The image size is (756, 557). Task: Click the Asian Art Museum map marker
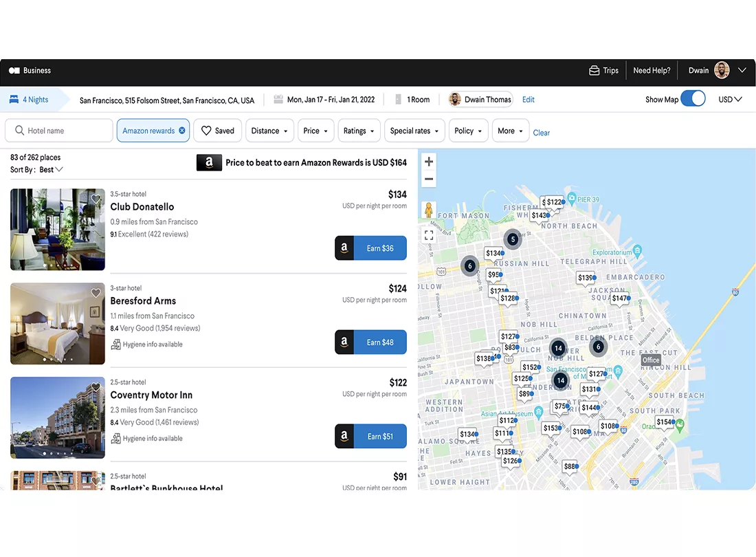click(539, 411)
